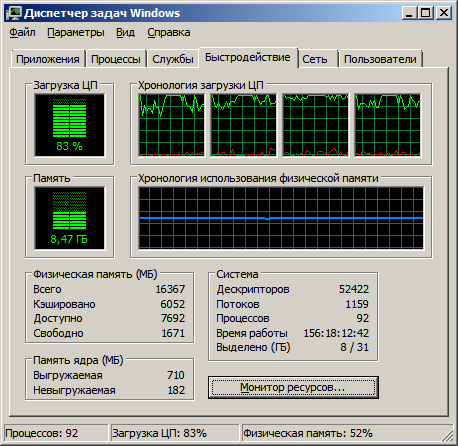Click the physical memory usage history graph

281,218
